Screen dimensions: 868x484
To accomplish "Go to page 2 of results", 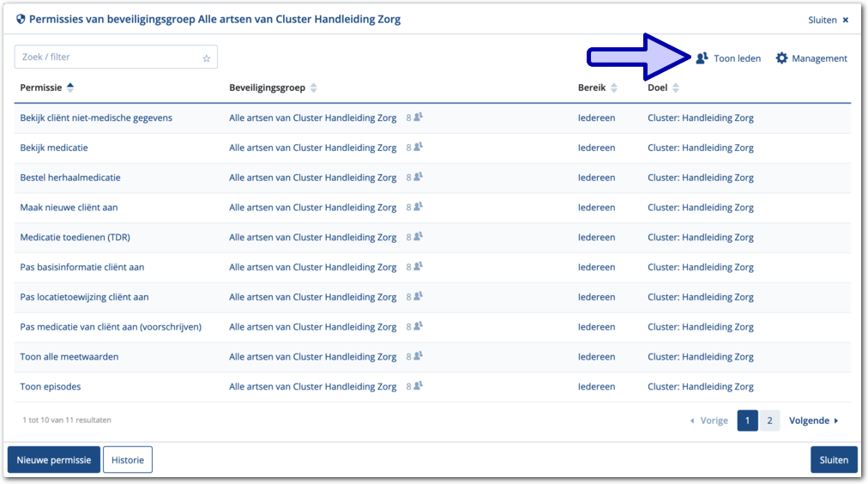I will [769, 420].
